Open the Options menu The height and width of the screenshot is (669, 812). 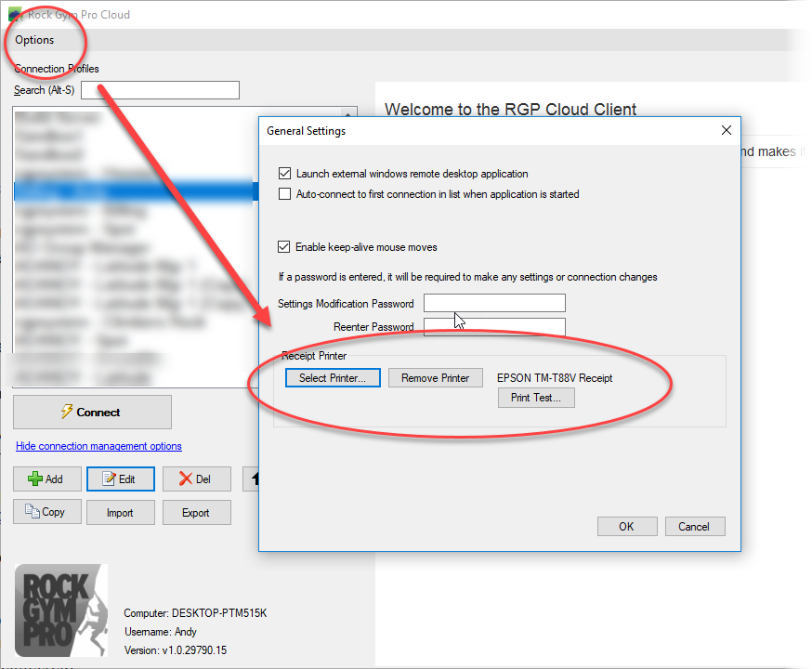[x=34, y=40]
